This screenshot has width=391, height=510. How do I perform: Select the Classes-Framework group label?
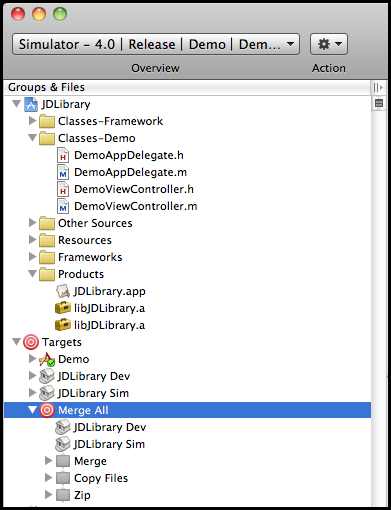[110, 121]
